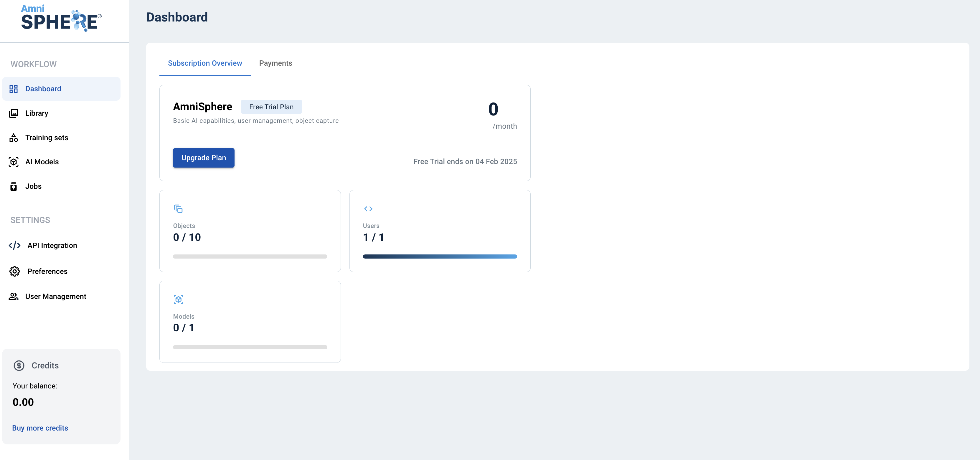Viewport: 980px width, 460px height.
Task: Click the AmniSphere logo
Action: coord(61,18)
